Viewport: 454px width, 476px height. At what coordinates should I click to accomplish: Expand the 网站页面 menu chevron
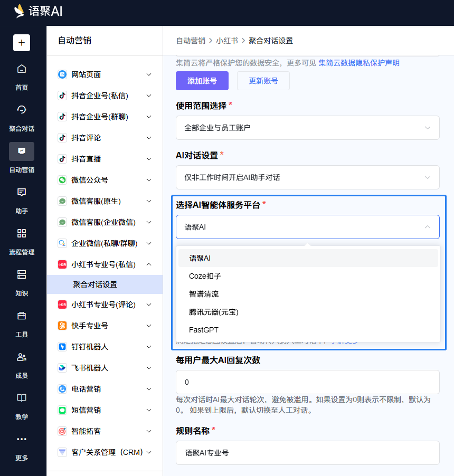point(149,74)
